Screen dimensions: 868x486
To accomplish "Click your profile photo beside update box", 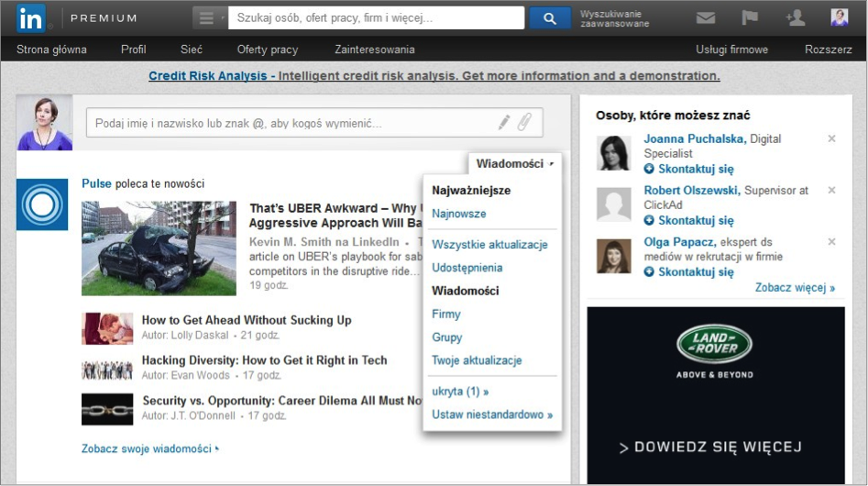I will coord(44,122).
